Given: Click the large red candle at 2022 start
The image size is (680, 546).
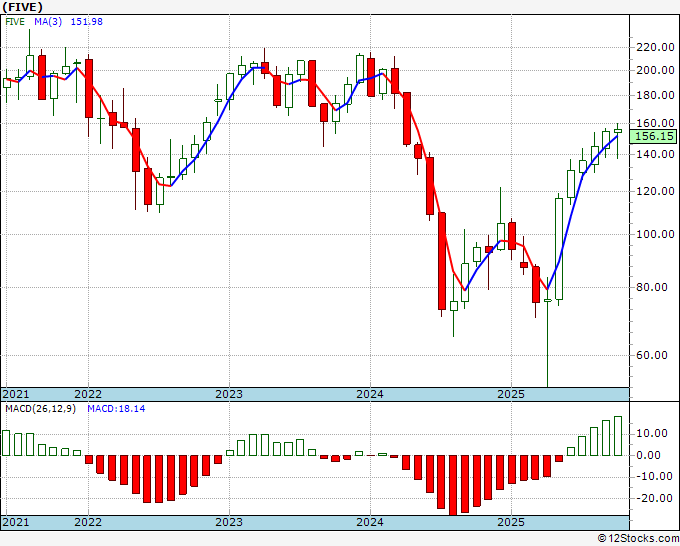Looking at the screenshot, I should (x=88, y=88).
